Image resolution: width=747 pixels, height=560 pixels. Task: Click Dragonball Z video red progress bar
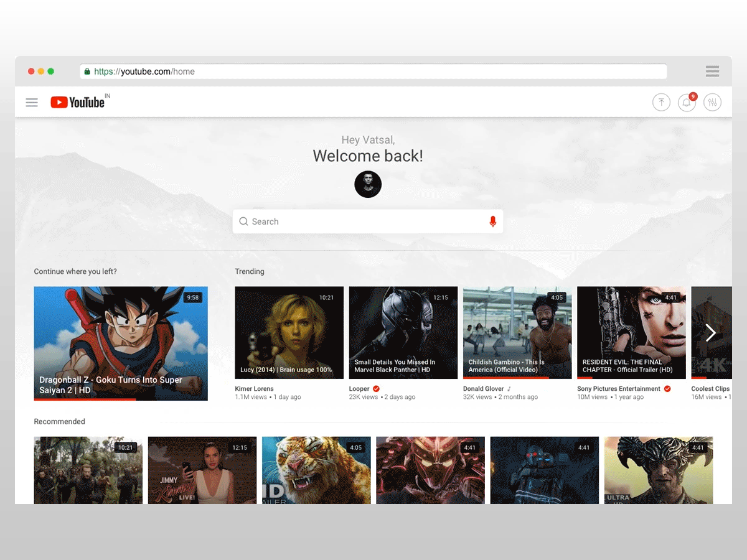pyautogui.click(x=85, y=399)
